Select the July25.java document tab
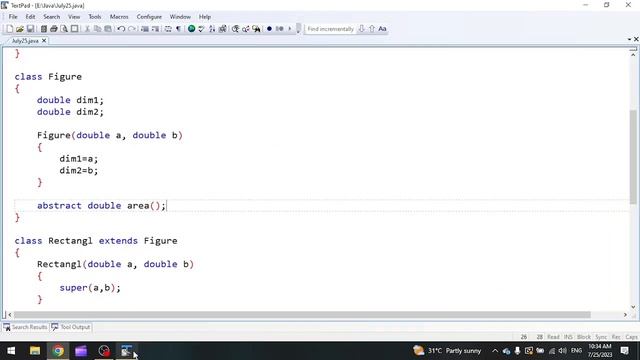The image size is (640, 360). tap(25, 41)
